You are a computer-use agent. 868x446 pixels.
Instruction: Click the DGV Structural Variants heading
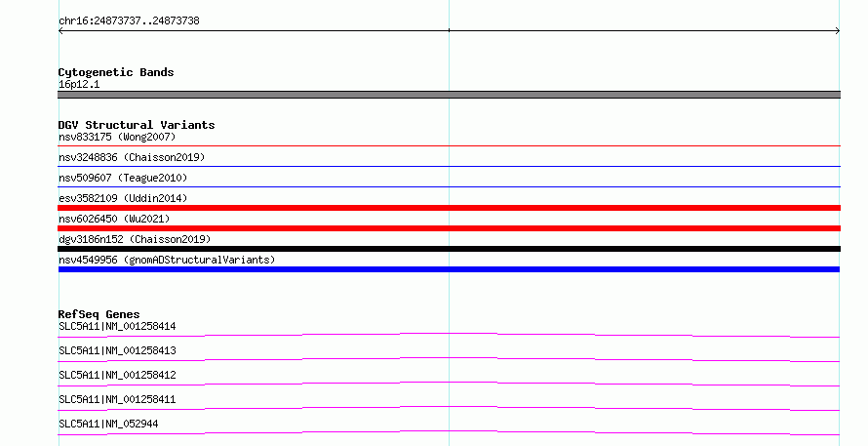137,125
